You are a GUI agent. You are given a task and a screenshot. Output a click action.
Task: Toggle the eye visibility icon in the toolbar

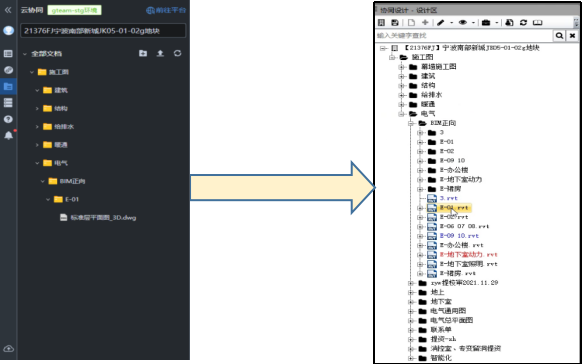(x=462, y=23)
